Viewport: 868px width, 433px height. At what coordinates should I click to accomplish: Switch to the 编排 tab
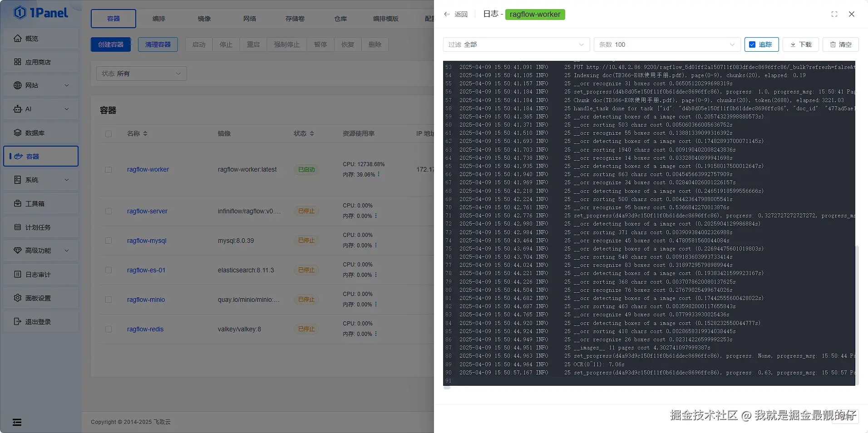(159, 19)
